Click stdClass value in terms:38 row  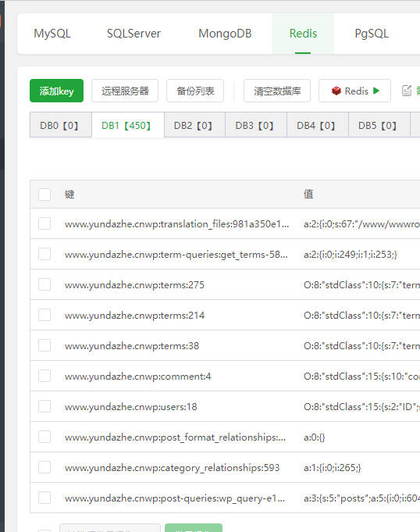361,346
